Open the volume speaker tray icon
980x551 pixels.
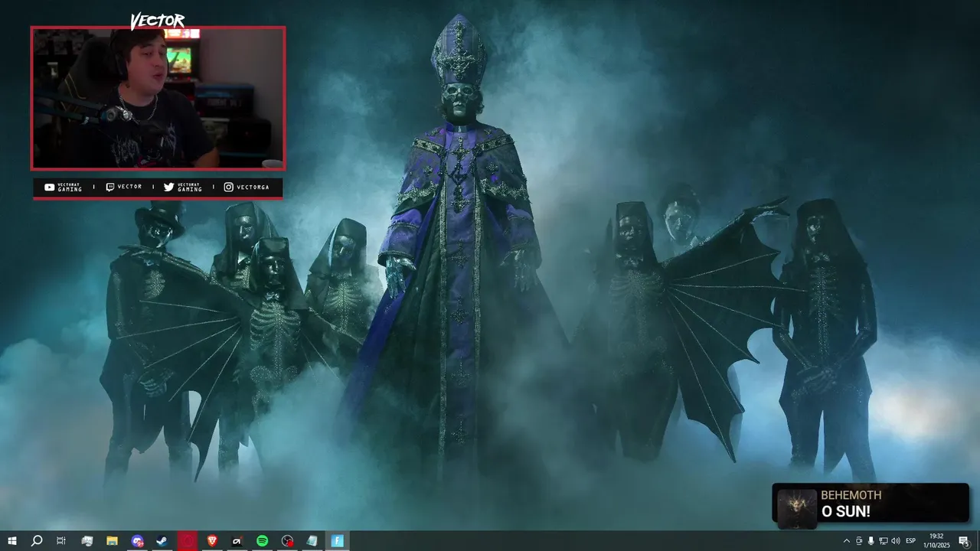coord(895,541)
